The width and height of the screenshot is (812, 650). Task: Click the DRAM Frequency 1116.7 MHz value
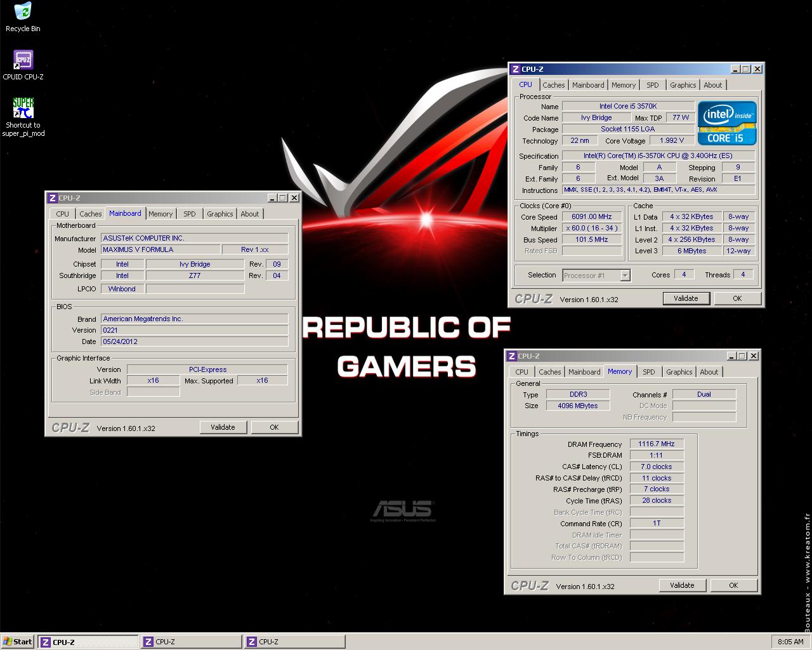[x=657, y=444]
